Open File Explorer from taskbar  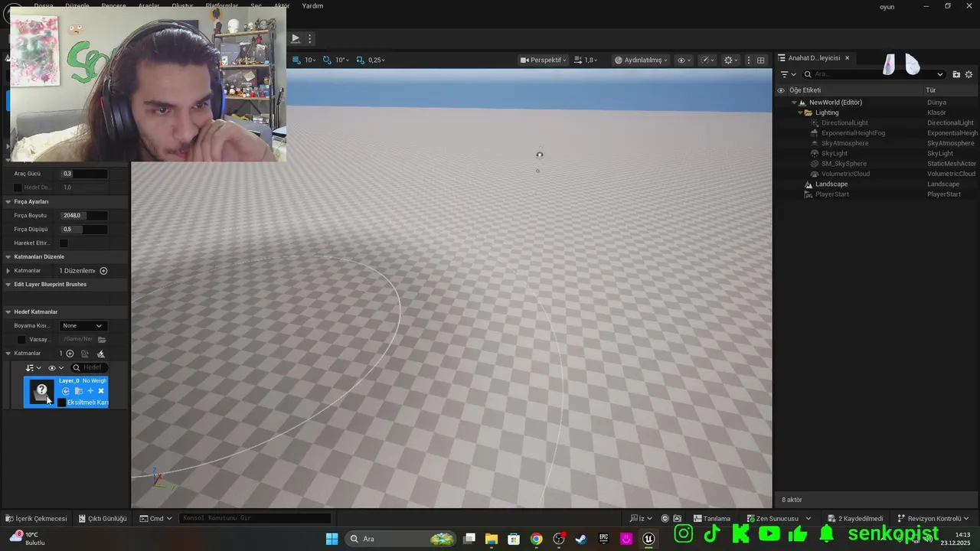[491, 539]
